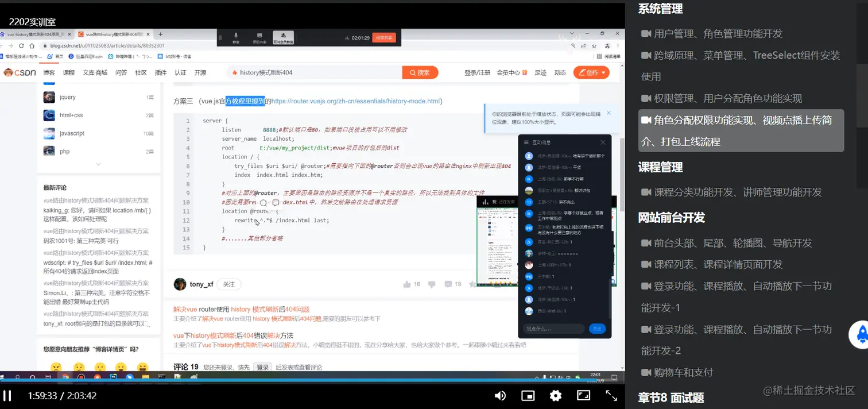Viewport: 868px width, 409px height.
Task: Click the CSDN logo
Action: (20, 72)
